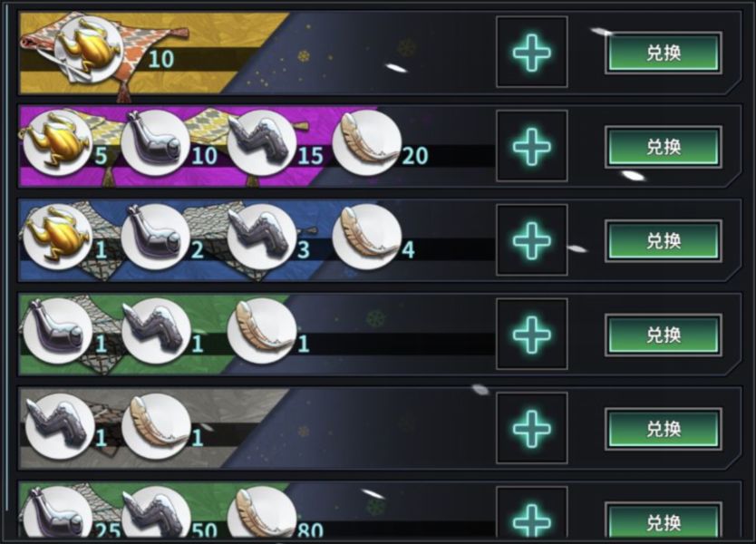756x544 pixels.
Task: Select zigzag tail icon costing 3
Action: click(261, 237)
